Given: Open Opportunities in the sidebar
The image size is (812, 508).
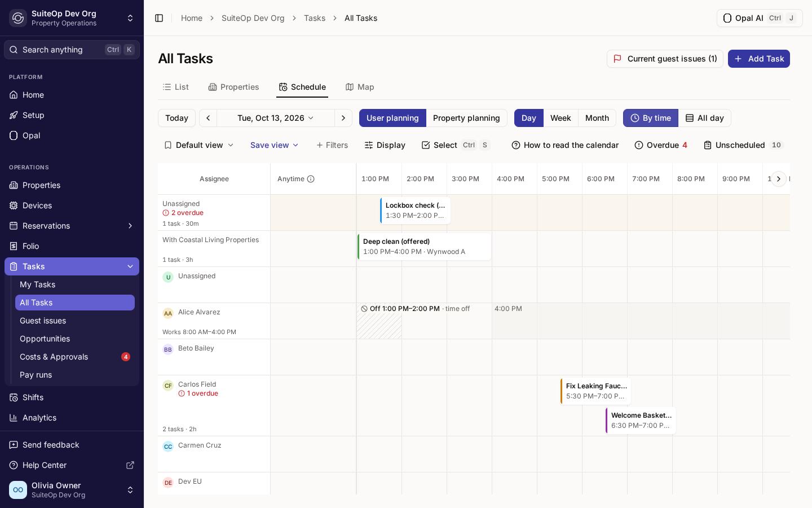Looking at the screenshot, I should [x=75, y=339].
